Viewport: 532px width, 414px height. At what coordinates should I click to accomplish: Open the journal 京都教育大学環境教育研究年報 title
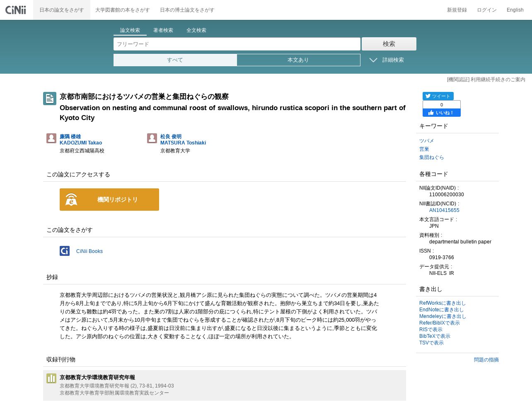pyautogui.click(x=97, y=378)
